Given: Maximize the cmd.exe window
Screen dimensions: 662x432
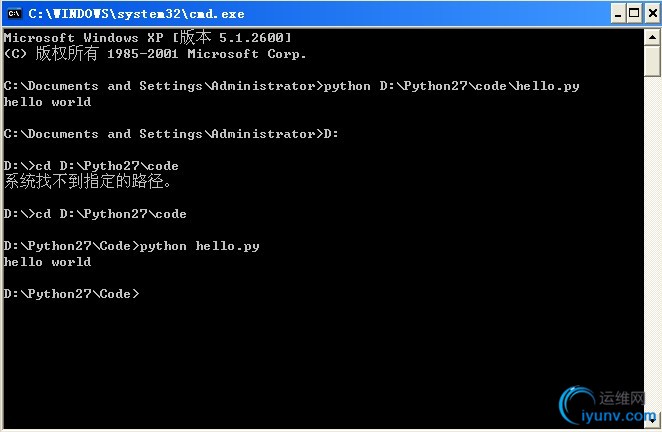Looking at the screenshot, I should (x=634, y=14).
